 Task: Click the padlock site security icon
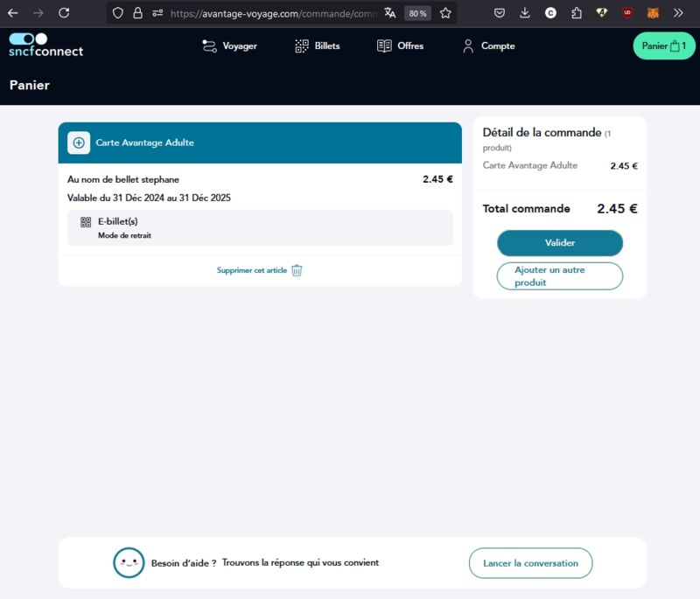coord(138,13)
